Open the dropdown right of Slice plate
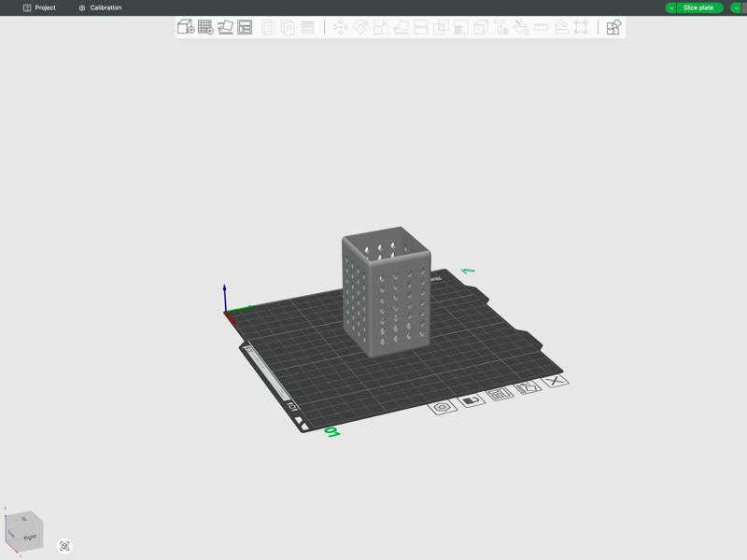The width and height of the screenshot is (747, 560). [736, 7]
